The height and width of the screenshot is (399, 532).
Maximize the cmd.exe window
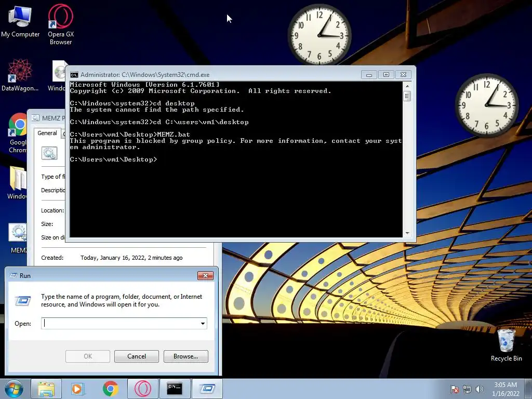[386, 75]
